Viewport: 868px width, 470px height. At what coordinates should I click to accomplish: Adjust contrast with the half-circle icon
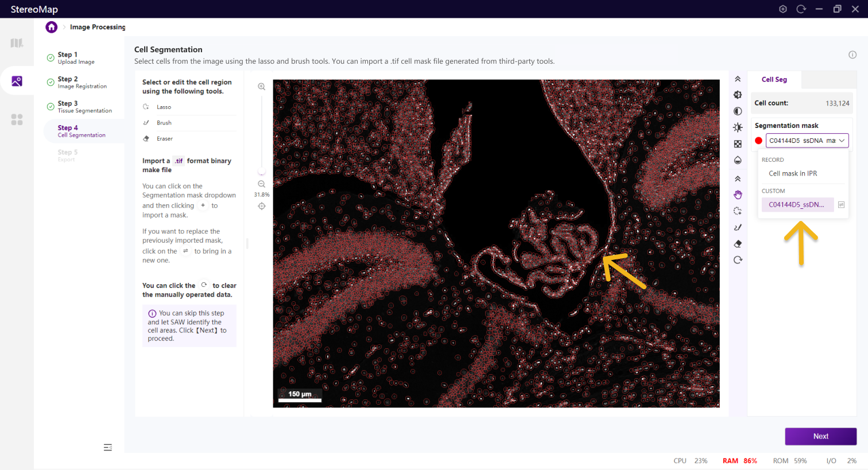738,111
